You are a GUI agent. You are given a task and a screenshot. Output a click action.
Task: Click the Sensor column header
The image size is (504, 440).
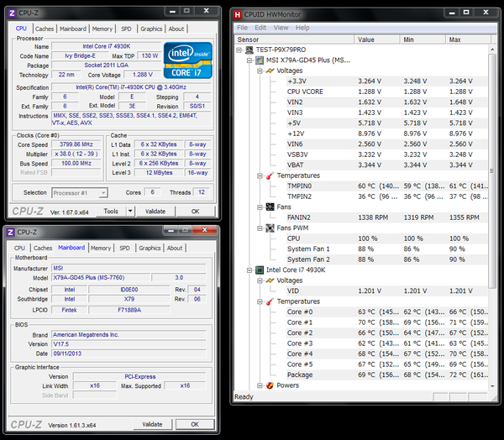(x=294, y=39)
